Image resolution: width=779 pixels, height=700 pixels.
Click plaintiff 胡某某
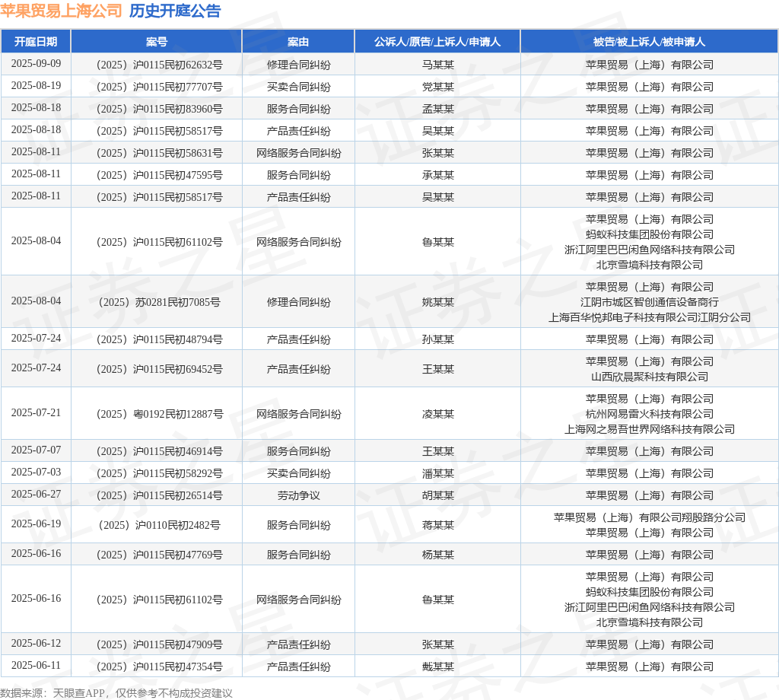[437, 495]
